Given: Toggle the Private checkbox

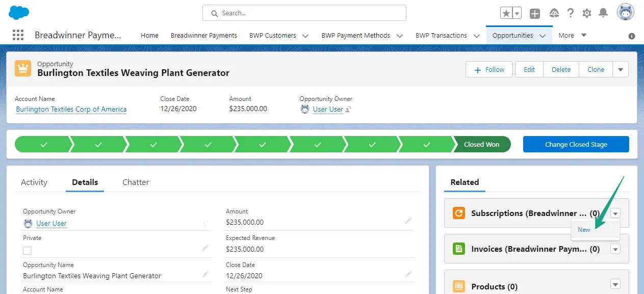Looking at the screenshot, I should 27,250.
